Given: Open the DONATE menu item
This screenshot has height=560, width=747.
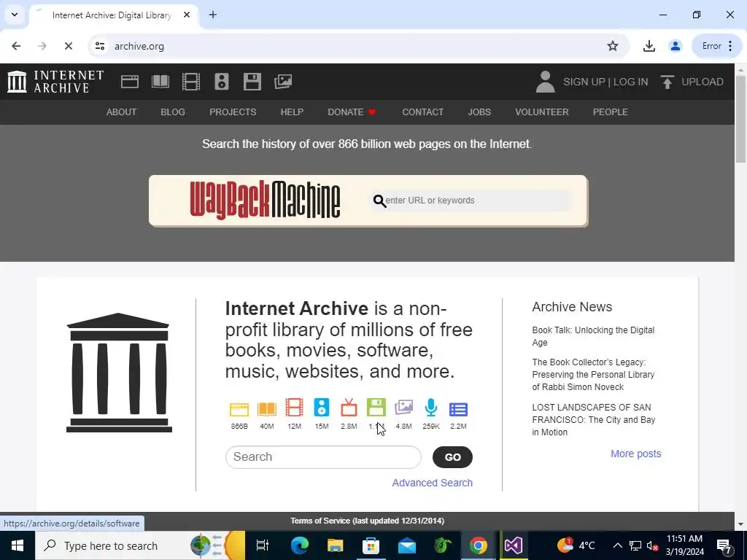Looking at the screenshot, I should tap(352, 112).
